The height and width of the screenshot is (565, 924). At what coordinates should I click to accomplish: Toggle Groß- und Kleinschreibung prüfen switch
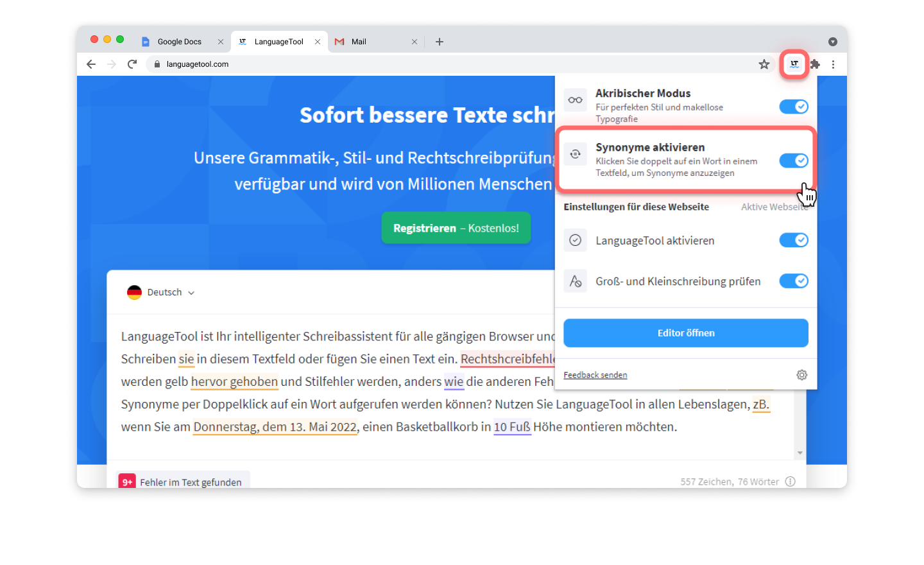[x=794, y=281]
